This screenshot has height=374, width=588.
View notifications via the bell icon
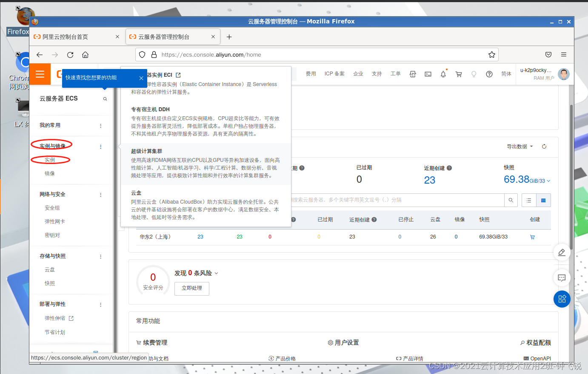443,74
